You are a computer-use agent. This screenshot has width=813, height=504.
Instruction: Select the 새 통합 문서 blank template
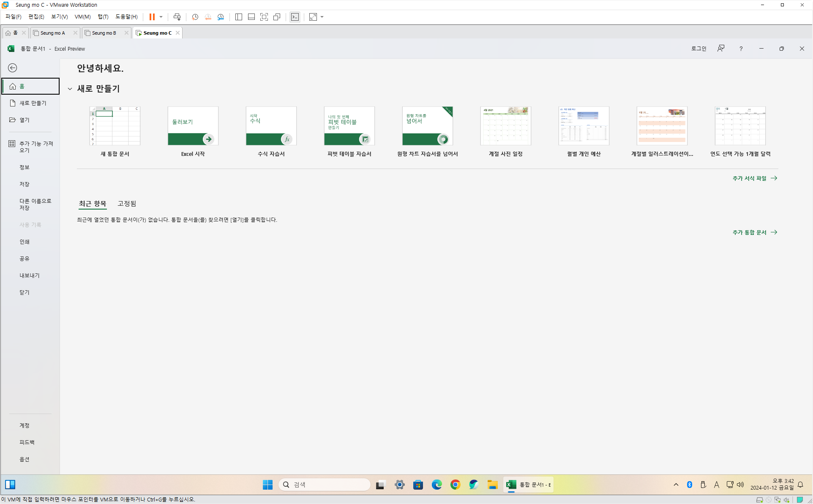coord(115,126)
